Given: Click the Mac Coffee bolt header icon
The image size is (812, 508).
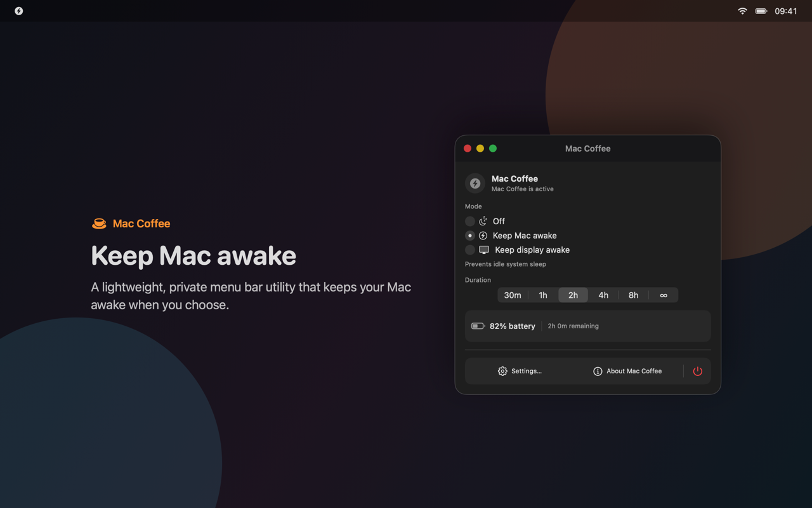Looking at the screenshot, I should [x=475, y=184].
